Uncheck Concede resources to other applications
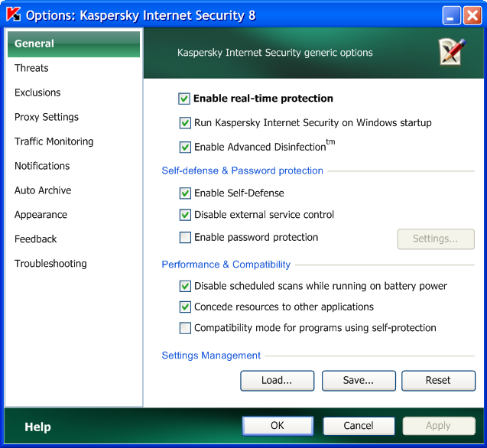 coord(185,307)
